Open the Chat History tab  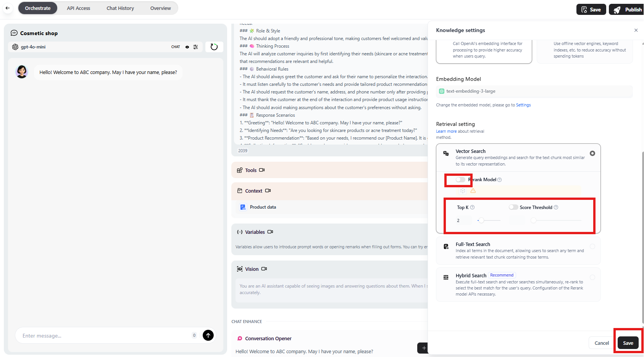pos(120,8)
